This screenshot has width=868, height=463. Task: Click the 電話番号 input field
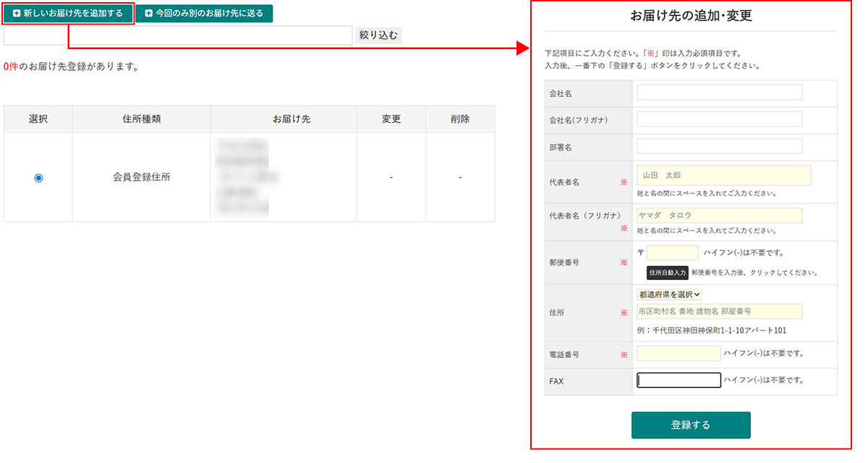pos(678,354)
